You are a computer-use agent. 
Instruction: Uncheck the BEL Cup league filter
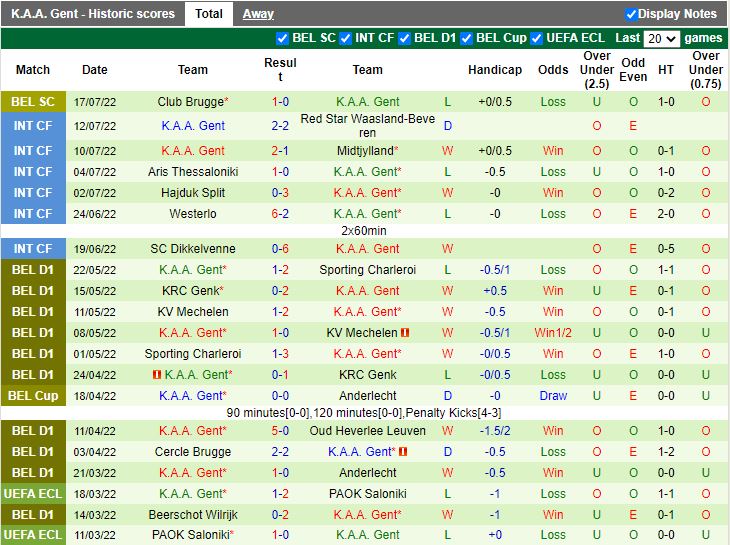click(x=466, y=39)
